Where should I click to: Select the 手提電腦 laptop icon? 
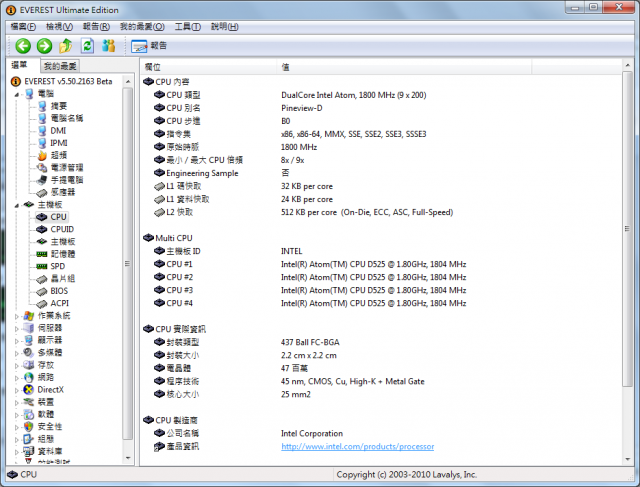pyautogui.click(x=42, y=180)
